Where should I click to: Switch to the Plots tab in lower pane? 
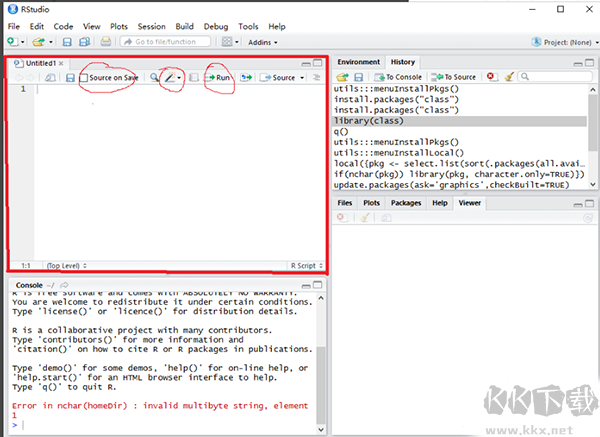[x=371, y=203]
